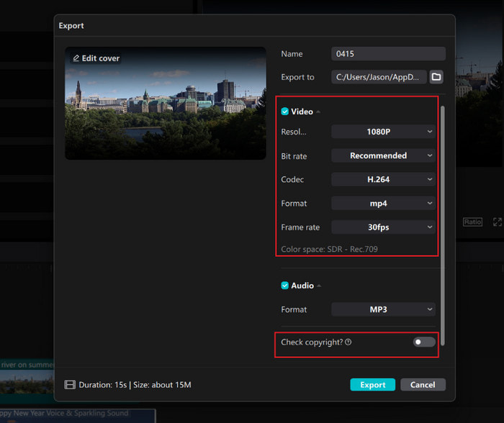Click the 'Export to' label
The image size is (504, 423).
pos(297,77)
